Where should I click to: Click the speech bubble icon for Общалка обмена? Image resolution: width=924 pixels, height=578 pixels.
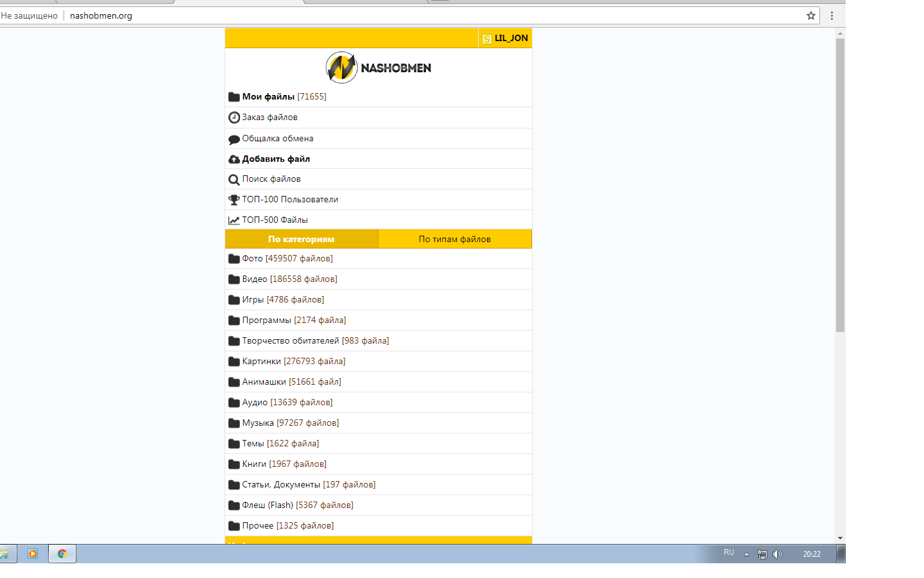point(234,139)
